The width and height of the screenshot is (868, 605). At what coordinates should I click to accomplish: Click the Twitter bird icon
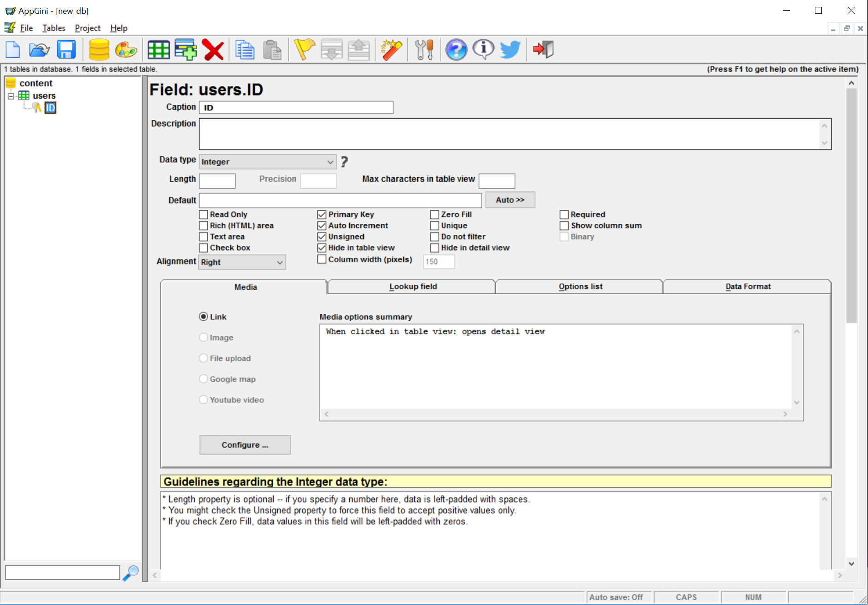click(510, 50)
